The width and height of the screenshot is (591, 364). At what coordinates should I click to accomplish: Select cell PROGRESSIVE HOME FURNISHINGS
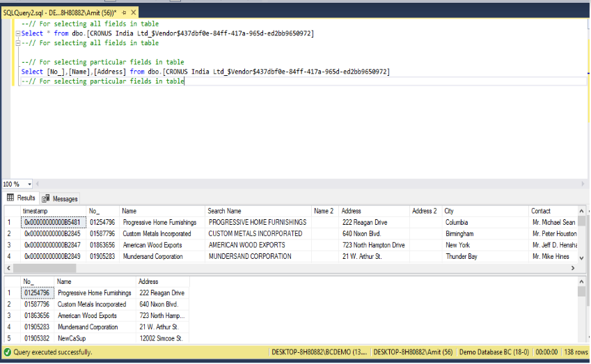click(258, 222)
